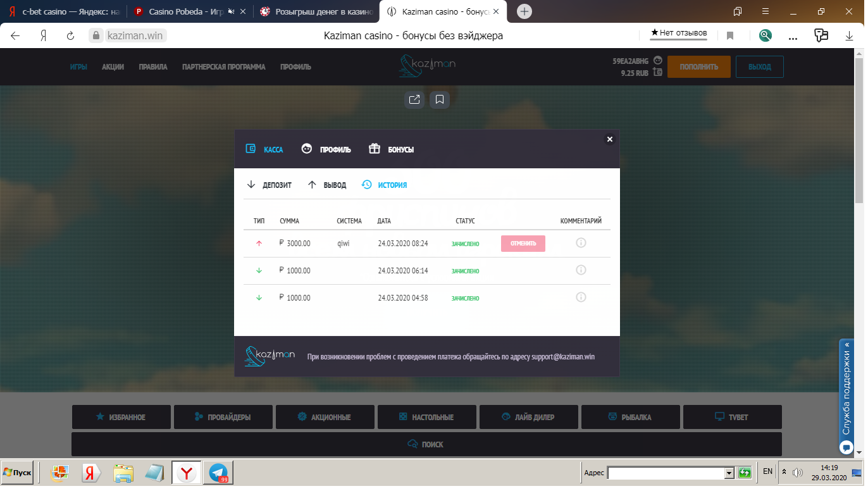Show comment info for the 06:14 transaction
The width and height of the screenshot is (868, 491).
pyautogui.click(x=581, y=270)
